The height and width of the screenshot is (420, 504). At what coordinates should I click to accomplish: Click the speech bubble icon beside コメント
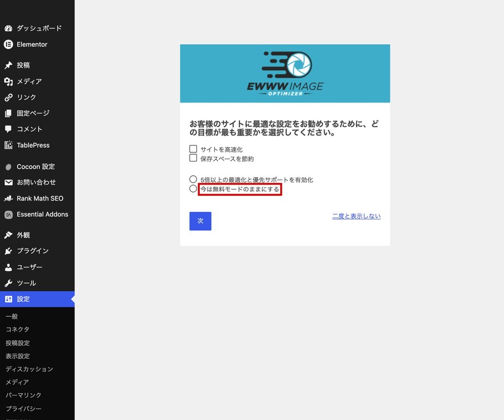click(x=9, y=129)
